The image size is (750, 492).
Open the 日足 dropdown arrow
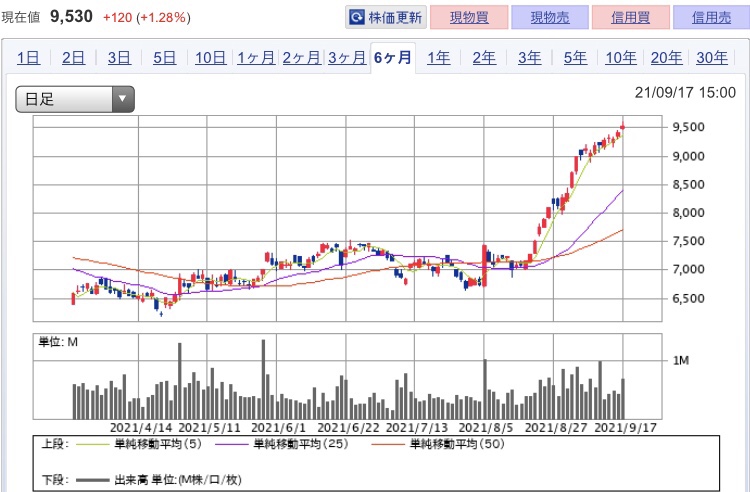pyautogui.click(x=123, y=99)
